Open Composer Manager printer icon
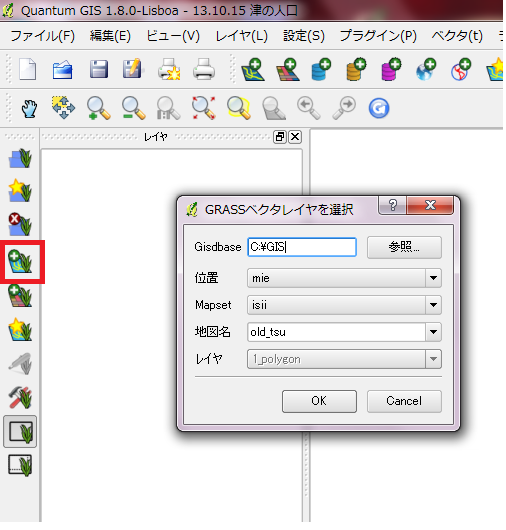 [x=204, y=69]
